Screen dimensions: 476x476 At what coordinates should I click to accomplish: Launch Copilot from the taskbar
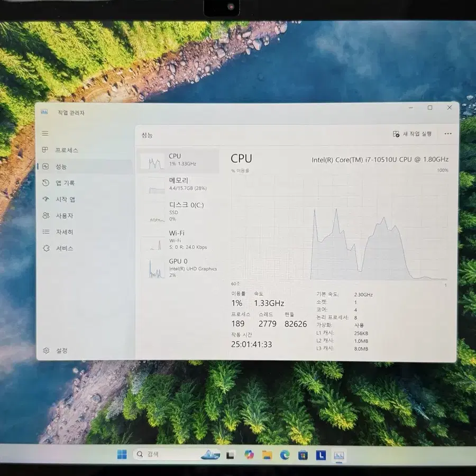click(249, 455)
